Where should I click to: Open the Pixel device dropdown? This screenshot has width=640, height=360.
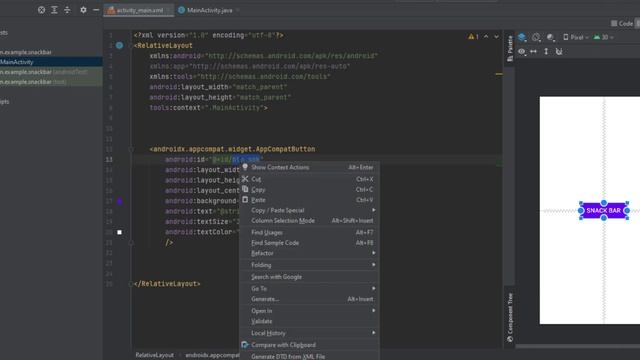[x=576, y=38]
